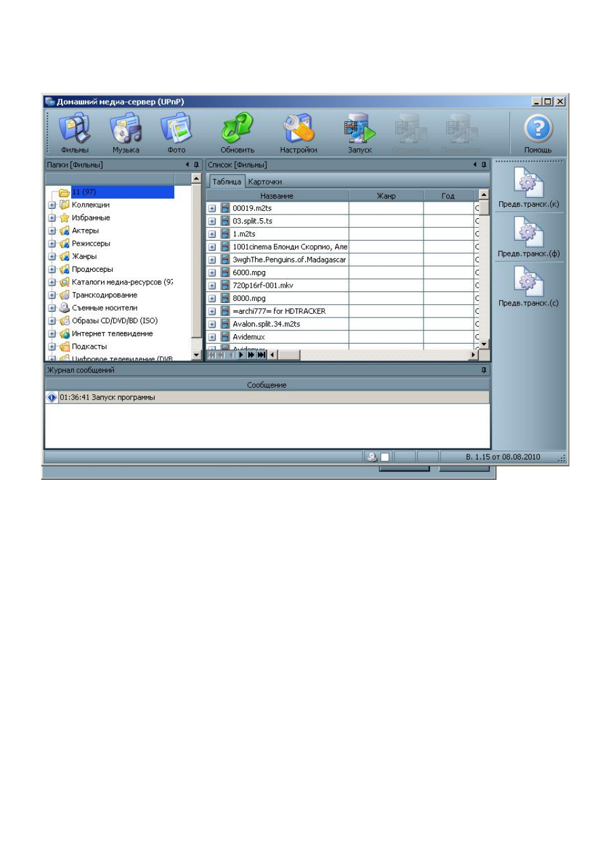Switch to the Карточки tab
606x868 pixels.
(x=265, y=182)
